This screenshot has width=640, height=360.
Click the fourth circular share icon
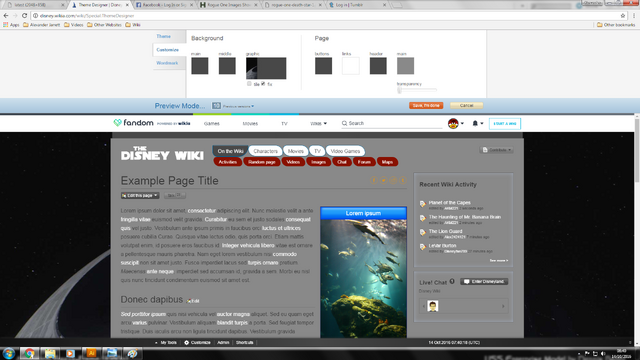pos(403,180)
